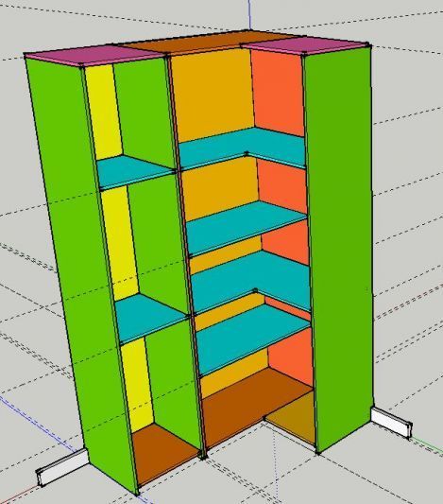
Task: Select the second cyan shelf from top
Action: click(246, 227)
